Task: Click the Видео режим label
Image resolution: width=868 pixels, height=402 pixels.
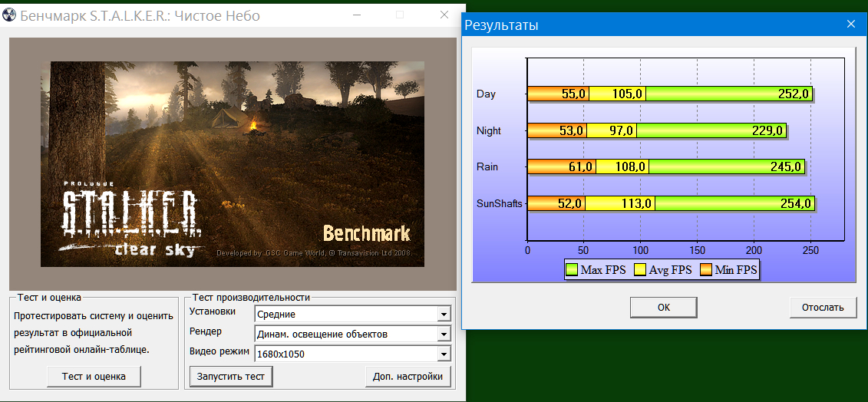Action: coord(219,351)
